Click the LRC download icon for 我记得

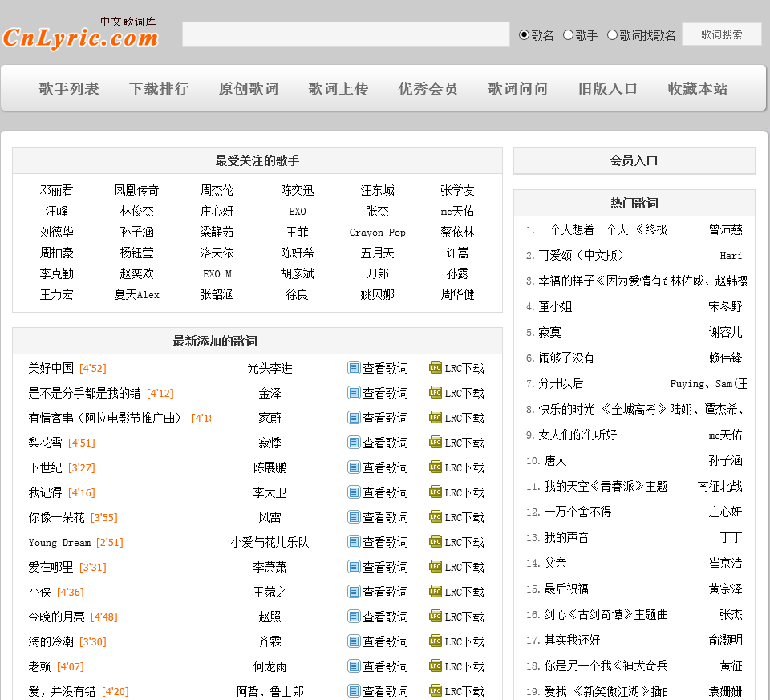click(435, 492)
